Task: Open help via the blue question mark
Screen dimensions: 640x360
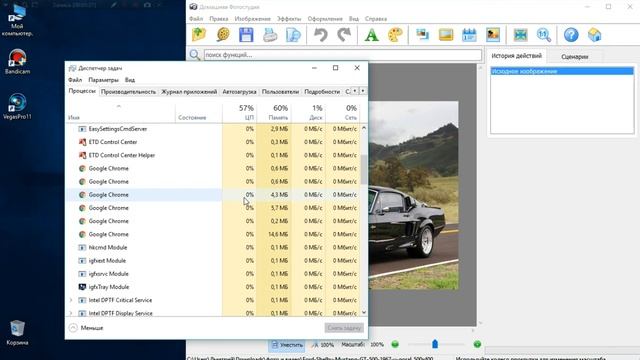Action: 571,35
